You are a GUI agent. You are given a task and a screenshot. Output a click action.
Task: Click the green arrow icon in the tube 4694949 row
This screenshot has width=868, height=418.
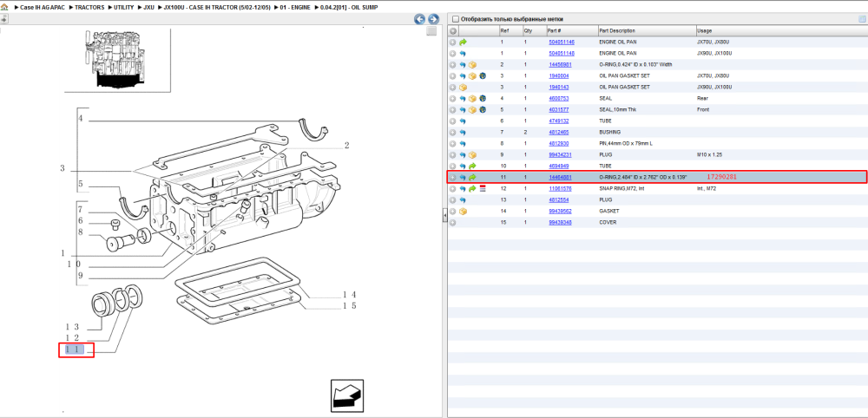click(472, 166)
